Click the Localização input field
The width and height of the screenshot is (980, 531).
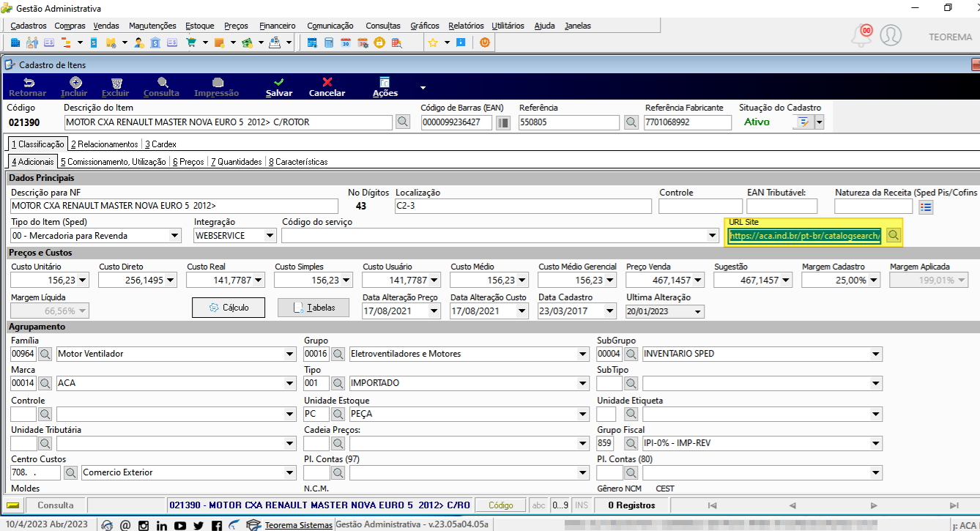click(x=523, y=206)
